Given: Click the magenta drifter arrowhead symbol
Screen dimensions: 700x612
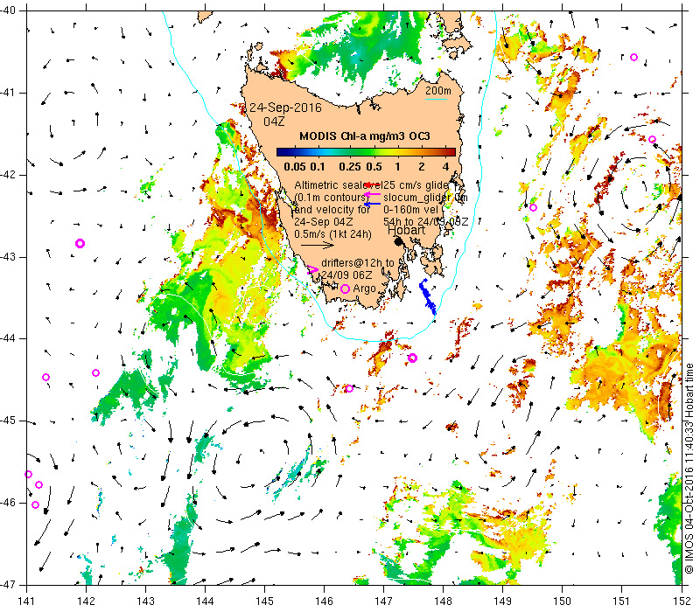Looking at the screenshot, I should pyautogui.click(x=312, y=269).
